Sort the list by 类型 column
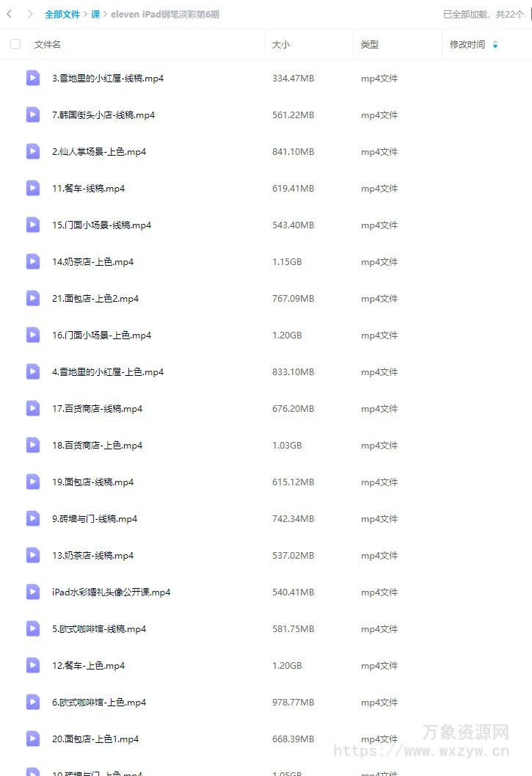Image resolution: width=532 pixels, height=776 pixels. click(370, 45)
